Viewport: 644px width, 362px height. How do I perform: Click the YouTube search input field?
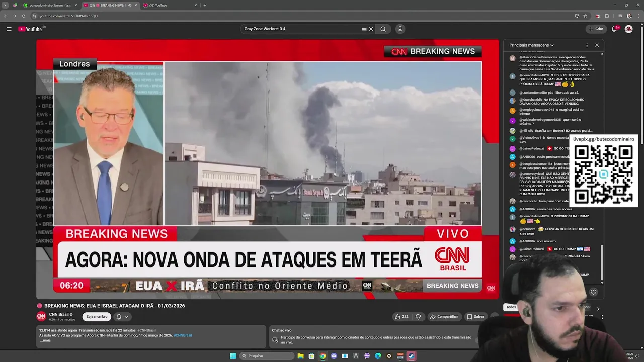point(301,29)
